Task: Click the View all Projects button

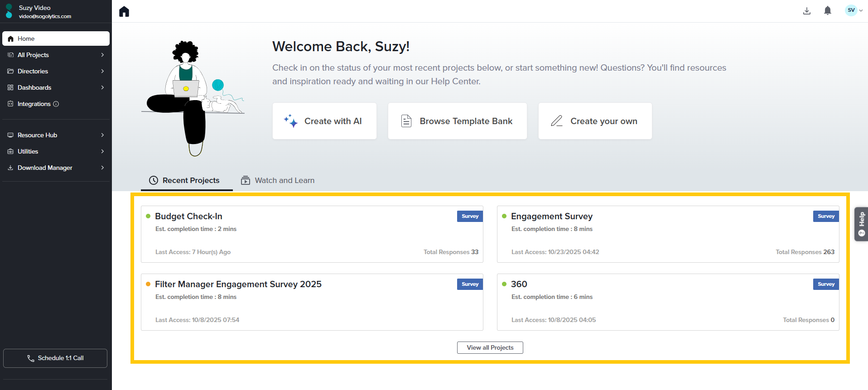Action: click(490, 347)
